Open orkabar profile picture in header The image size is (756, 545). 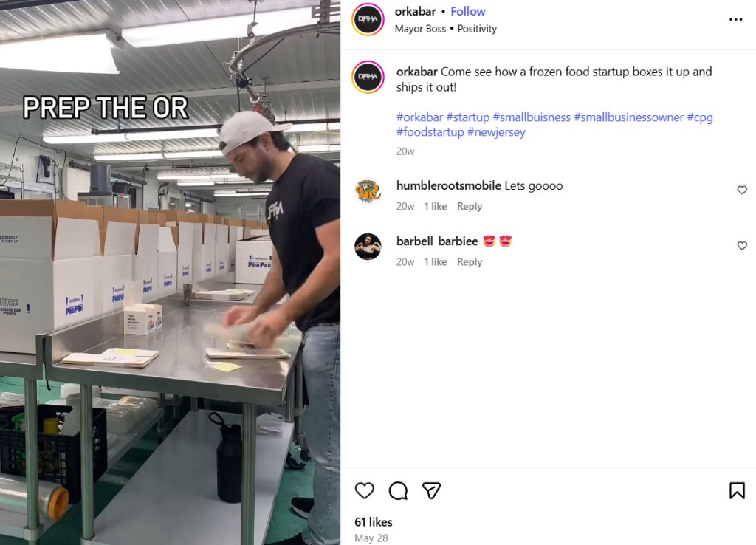368,19
